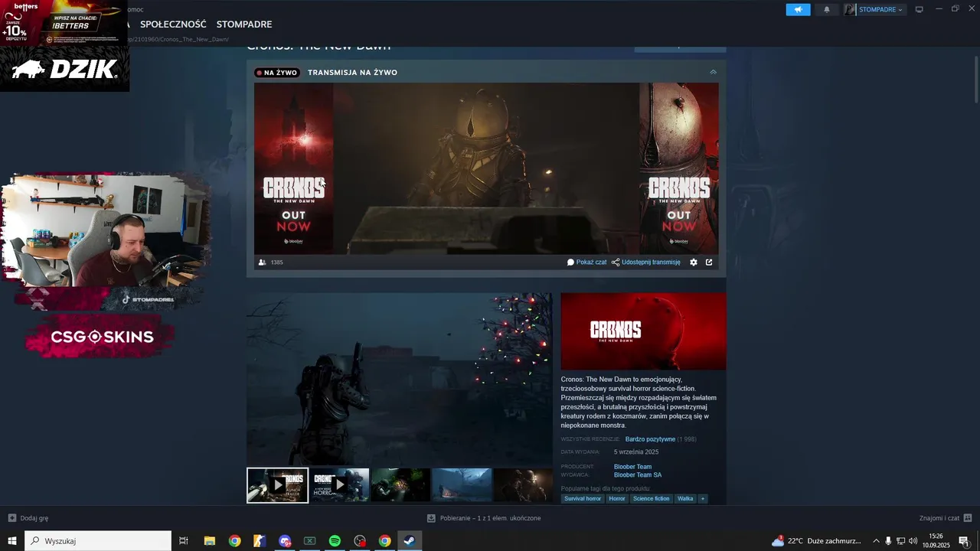980x551 pixels.
Task: Select the fifth screenshot thumbnail
Action: [523, 485]
